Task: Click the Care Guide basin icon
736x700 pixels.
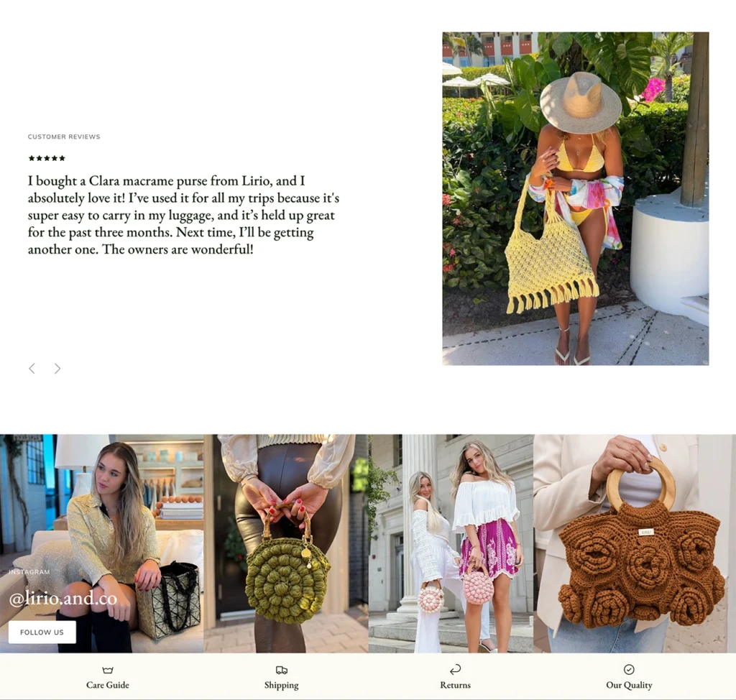Action: (108, 670)
